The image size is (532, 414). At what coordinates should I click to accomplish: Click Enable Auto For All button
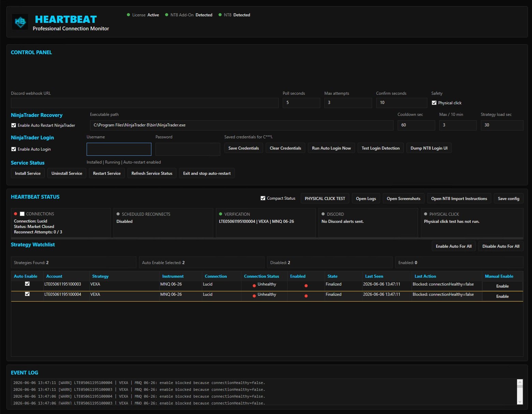click(454, 246)
